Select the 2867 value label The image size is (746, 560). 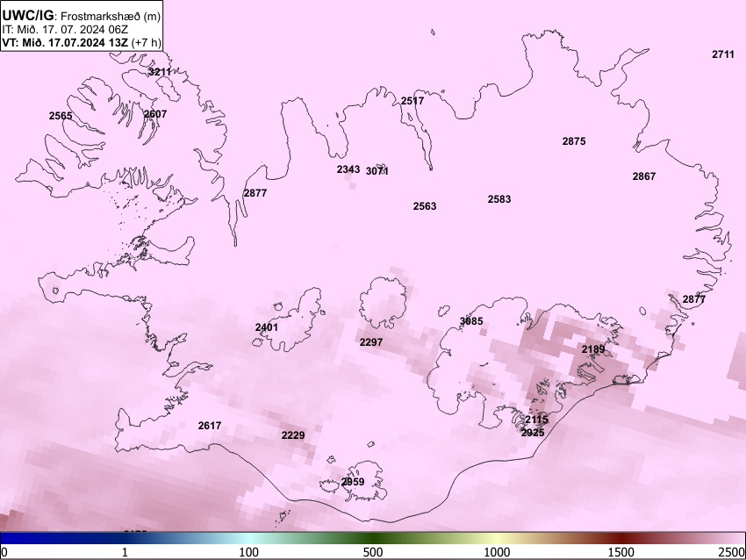coord(644,176)
